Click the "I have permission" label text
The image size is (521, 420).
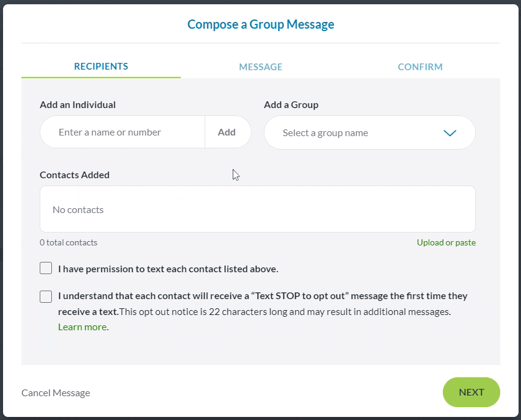click(168, 269)
